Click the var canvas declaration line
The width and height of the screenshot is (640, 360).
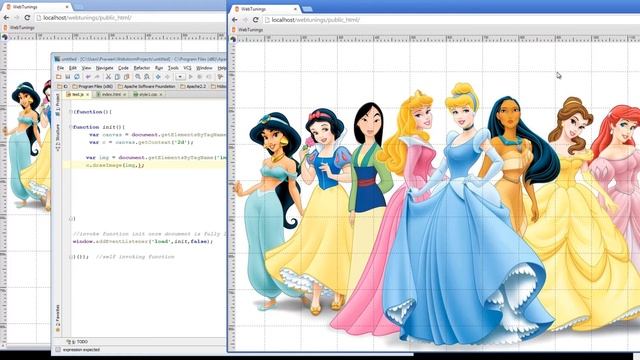pos(157,135)
